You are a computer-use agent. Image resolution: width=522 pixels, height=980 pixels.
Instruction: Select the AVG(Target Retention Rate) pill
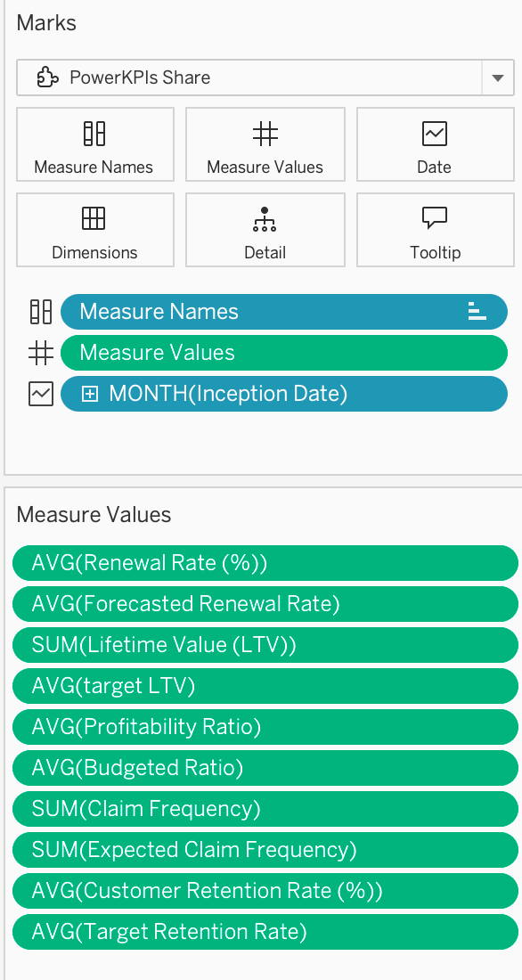265,932
